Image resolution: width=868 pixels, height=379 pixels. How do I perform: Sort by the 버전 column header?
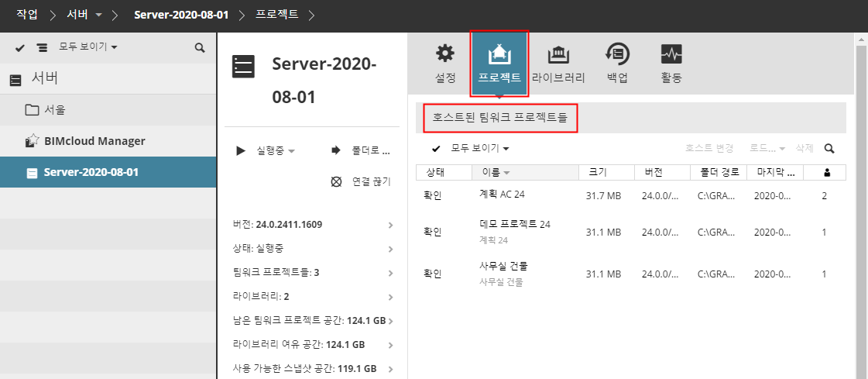click(663, 172)
